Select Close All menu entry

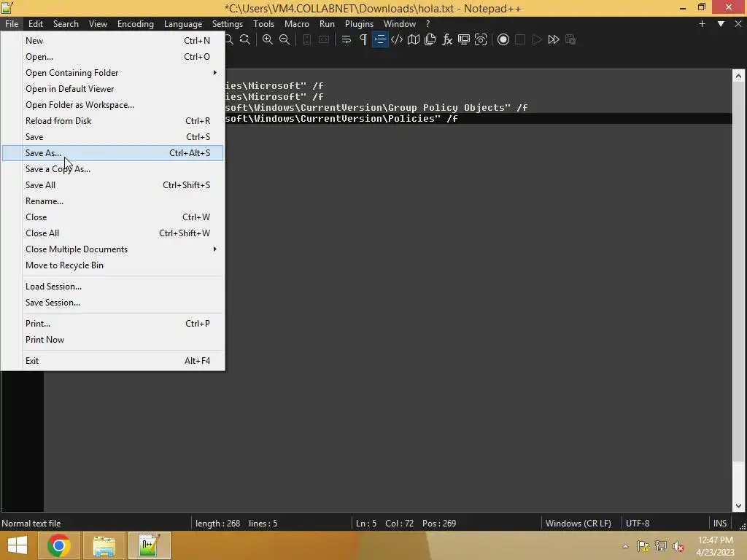click(113, 233)
